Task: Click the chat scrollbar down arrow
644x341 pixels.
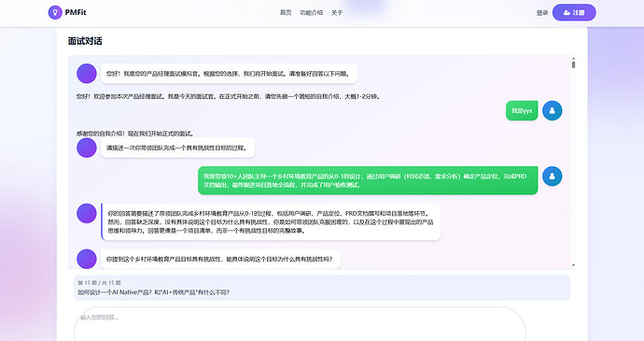Action: (573, 265)
